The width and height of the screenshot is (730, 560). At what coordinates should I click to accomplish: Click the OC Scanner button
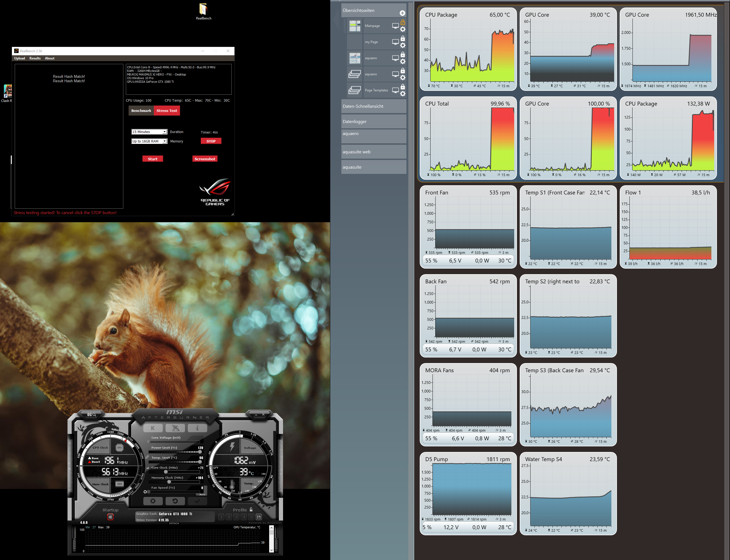pos(91,414)
